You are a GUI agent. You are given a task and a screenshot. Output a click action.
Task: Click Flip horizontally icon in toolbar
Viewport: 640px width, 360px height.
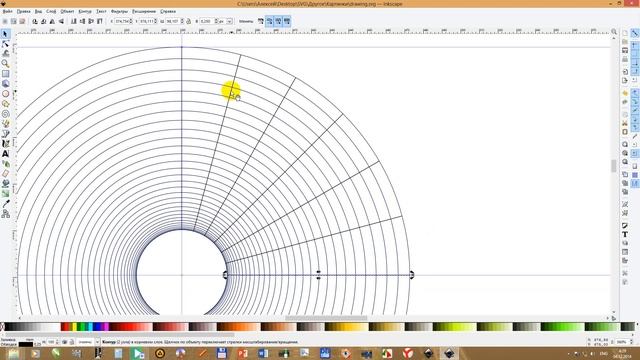pyautogui.click(x=52, y=21)
